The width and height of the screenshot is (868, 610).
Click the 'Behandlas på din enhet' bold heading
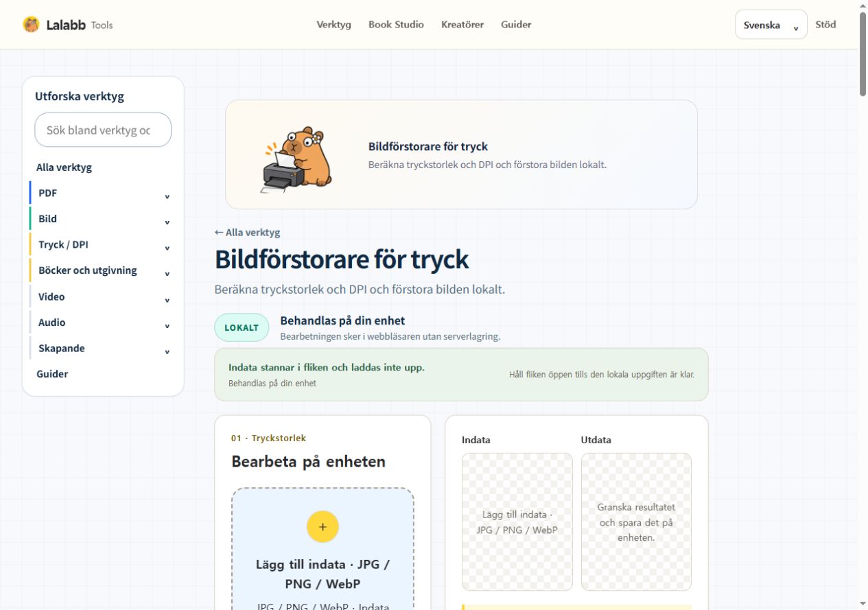tap(342, 320)
